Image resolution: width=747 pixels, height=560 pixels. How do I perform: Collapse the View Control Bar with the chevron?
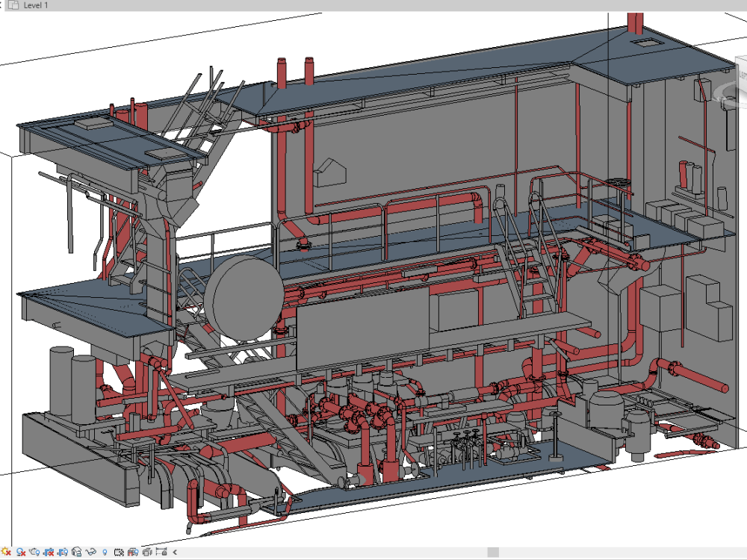(175, 553)
